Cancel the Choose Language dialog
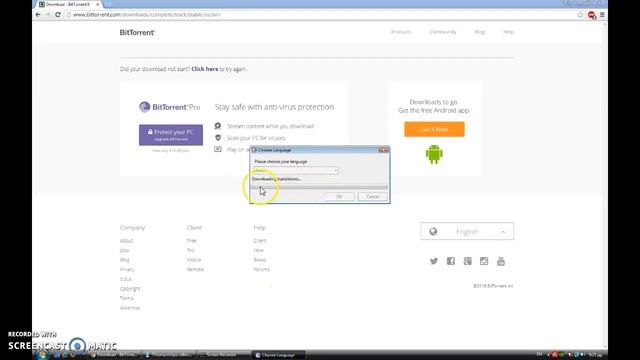Screen dimensions: 640x360 (x=372, y=197)
